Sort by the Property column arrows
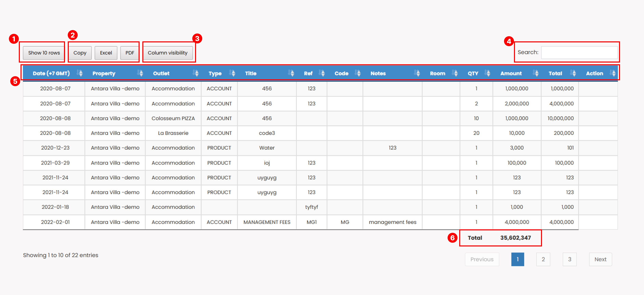The width and height of the screenshot is (644, 295). point(140,73)
